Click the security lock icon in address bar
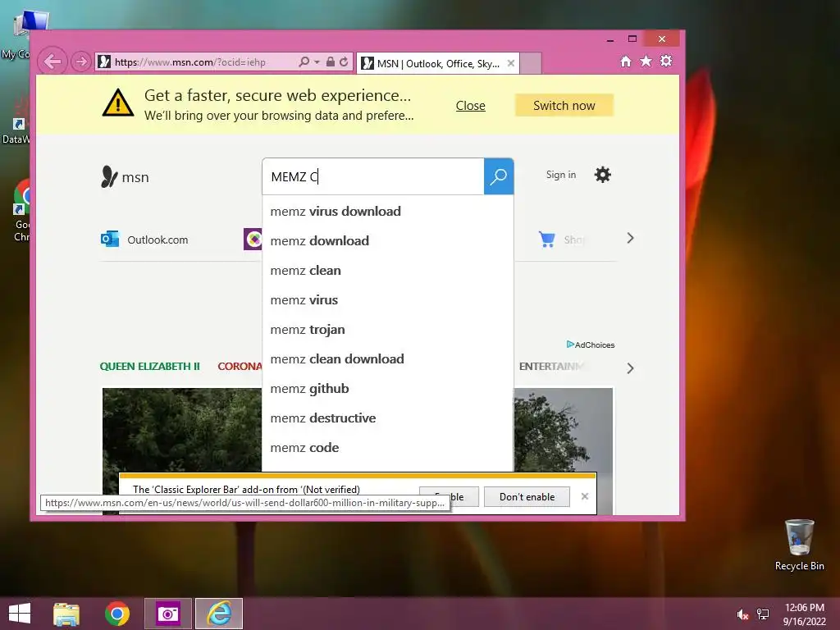 pyautogui.click(x=331, y=62)
